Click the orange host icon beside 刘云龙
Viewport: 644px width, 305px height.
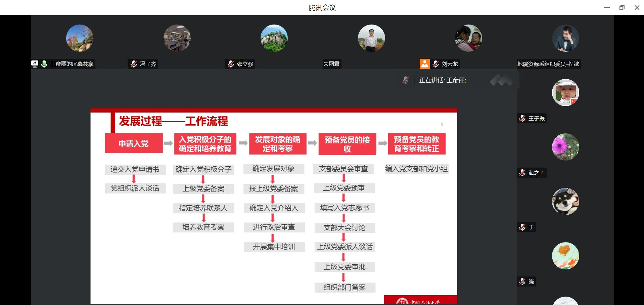point(424,64)
